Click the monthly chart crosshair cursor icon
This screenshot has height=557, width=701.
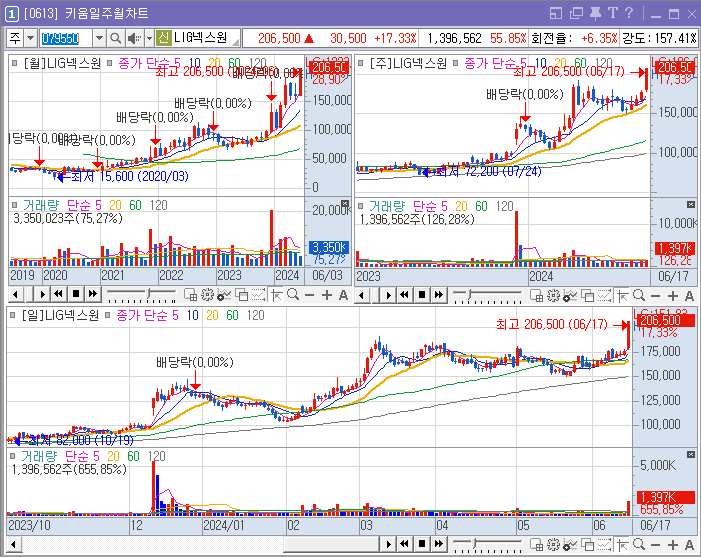(x=276, y=295)
